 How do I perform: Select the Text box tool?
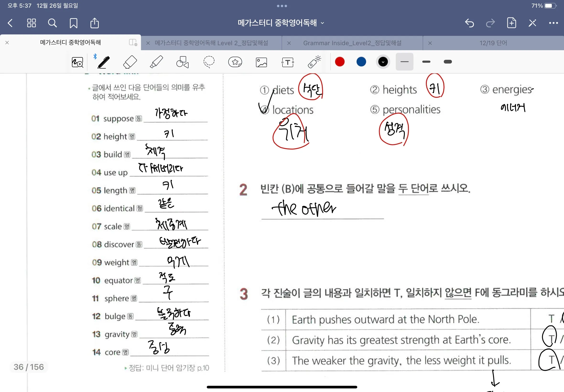pyautogui.click(x=287, y=62)
